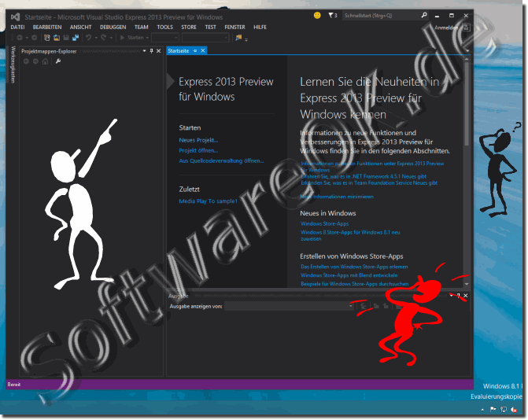Image resolution: width=528 pixels, height=420 pixels.
Task: Click the Visual Studio logo icon
Action: (x=15, y=17)
